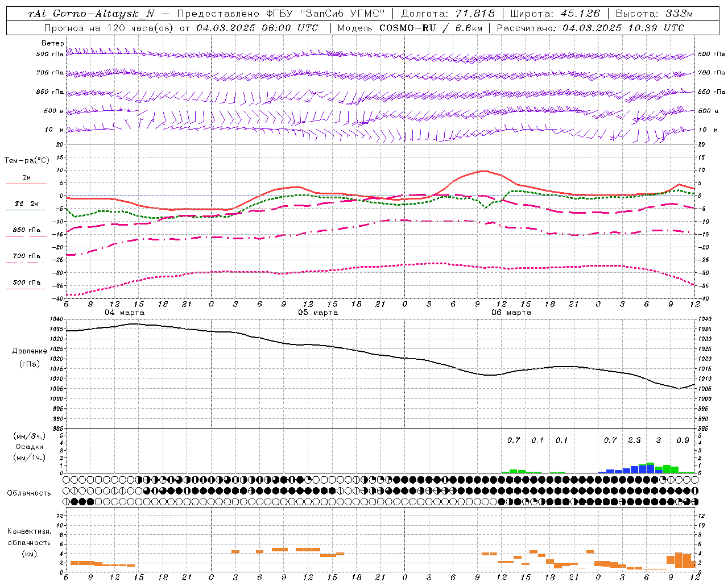
Task: Select the '(мм/3ч.)' precipitation unit label
Action: 30,436
